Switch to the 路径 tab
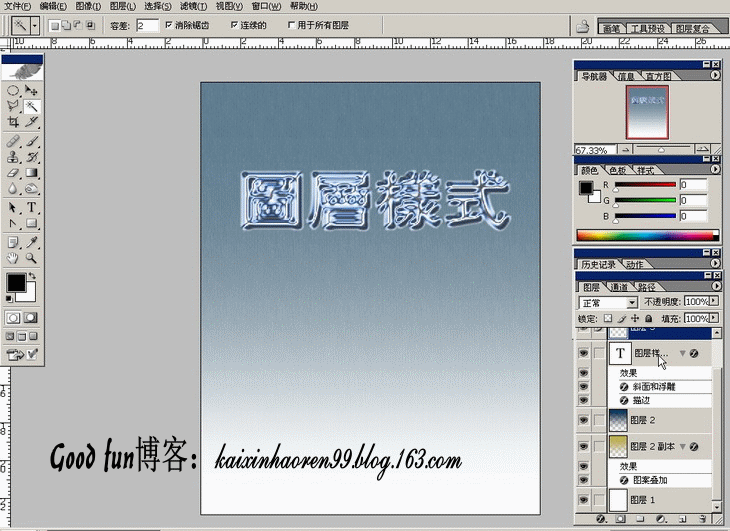Viewport: 730px width, 531px height. tap(647, 287)
